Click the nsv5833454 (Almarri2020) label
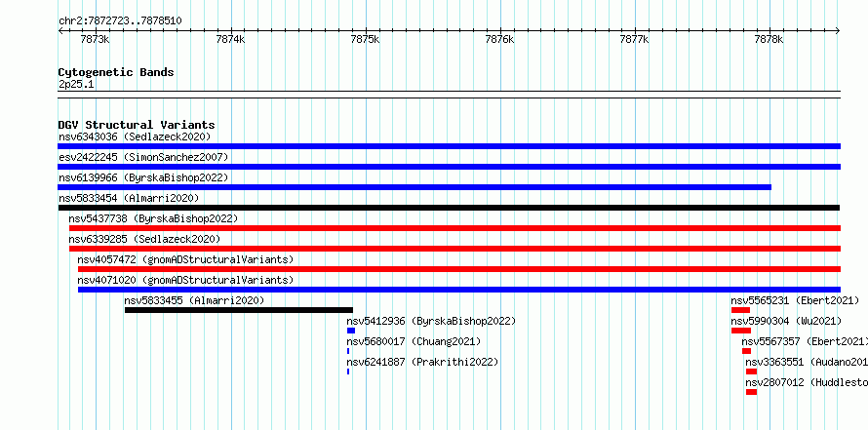868x430 pixels. pos(129,198)
